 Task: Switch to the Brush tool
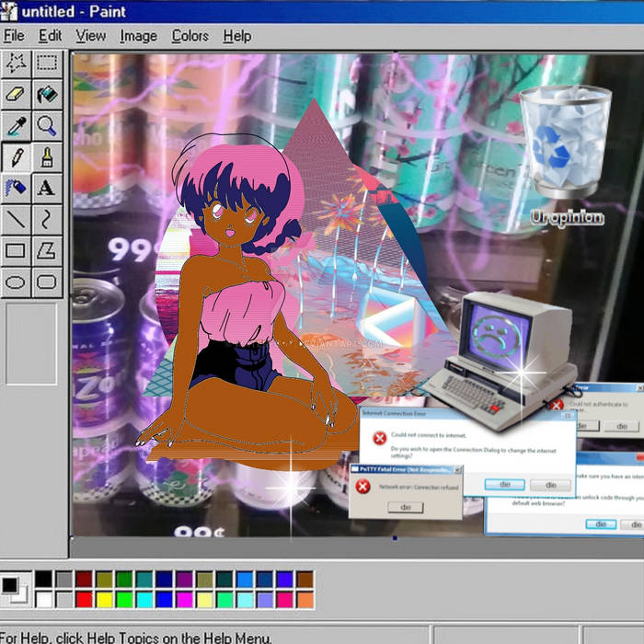click(x=47, y=156)
